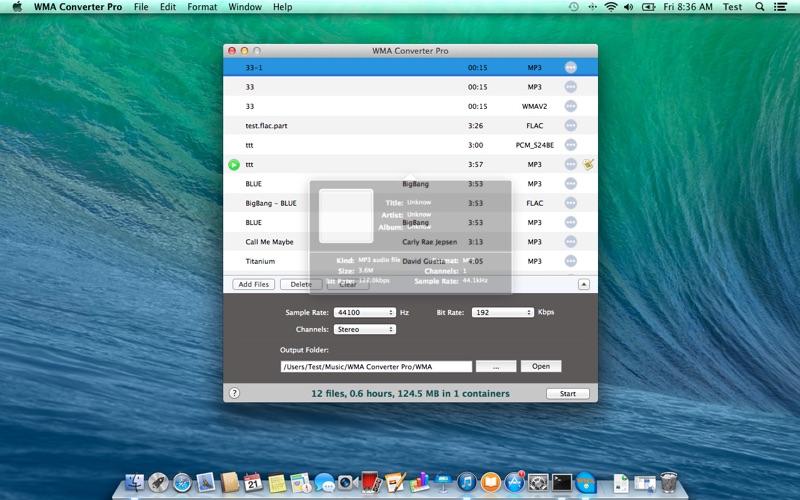Open Calendar from the Dock
Screen dimensions: 800x500
(253, 482)
